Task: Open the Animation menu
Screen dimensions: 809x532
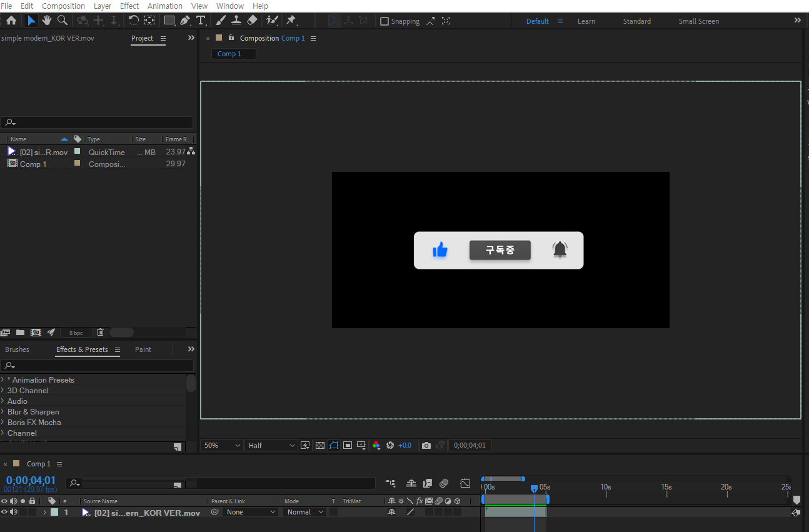Action: point(165,6)
